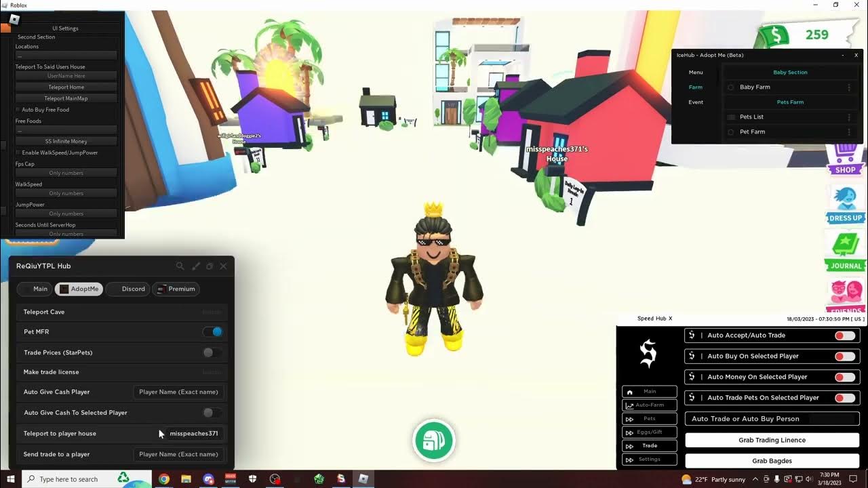Open the Dress Up side icon
Screen dimensions: 868x488
point(845,205)
